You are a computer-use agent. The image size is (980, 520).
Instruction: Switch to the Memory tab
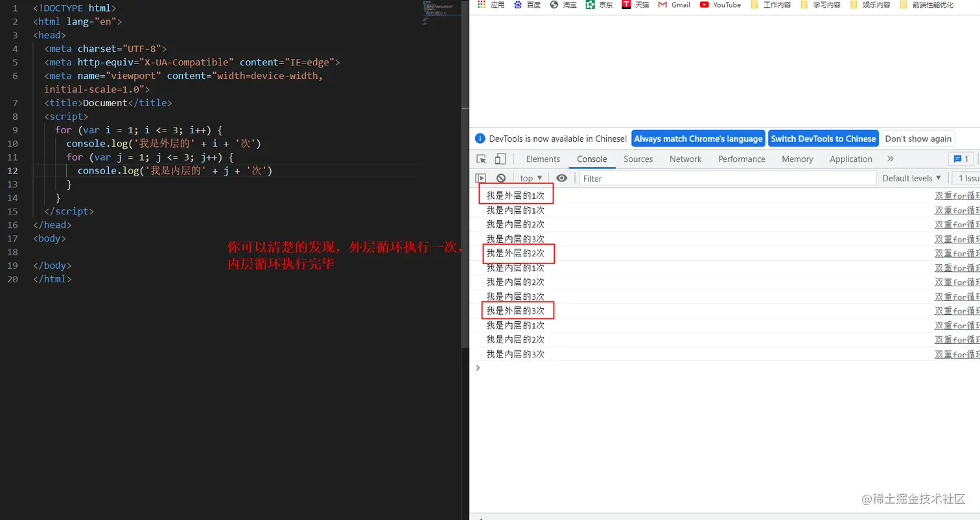pyautogui.click(x=797, y=159)
